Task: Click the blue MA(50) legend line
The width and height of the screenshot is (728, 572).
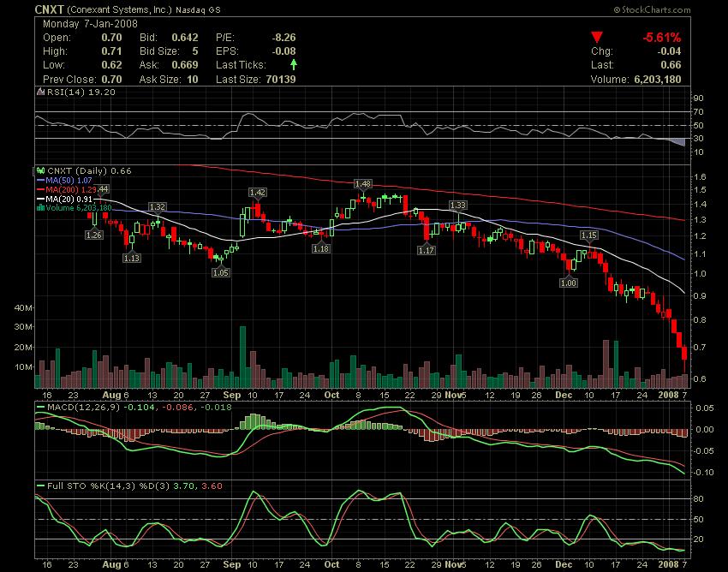Action: 41,180
